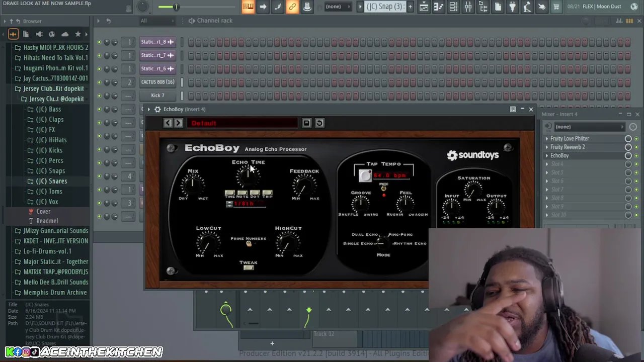Select the Kick 7 channel button
The width and height of the screenshot is (644, 362).
click(x=158, y=96)
